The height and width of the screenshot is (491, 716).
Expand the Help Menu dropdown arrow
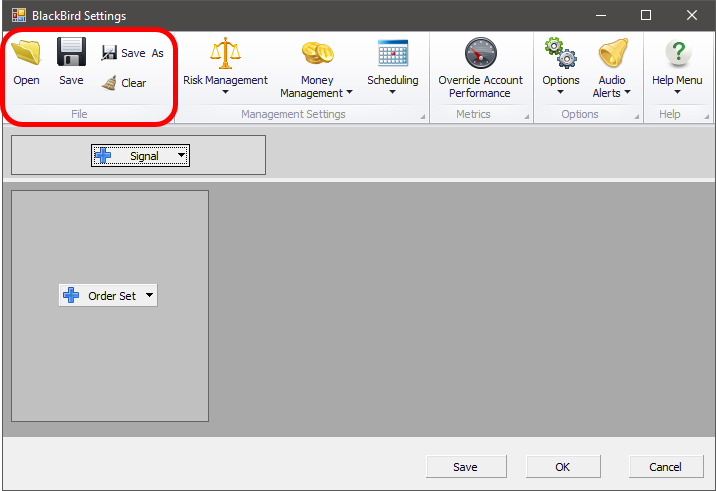click(677, 92)
